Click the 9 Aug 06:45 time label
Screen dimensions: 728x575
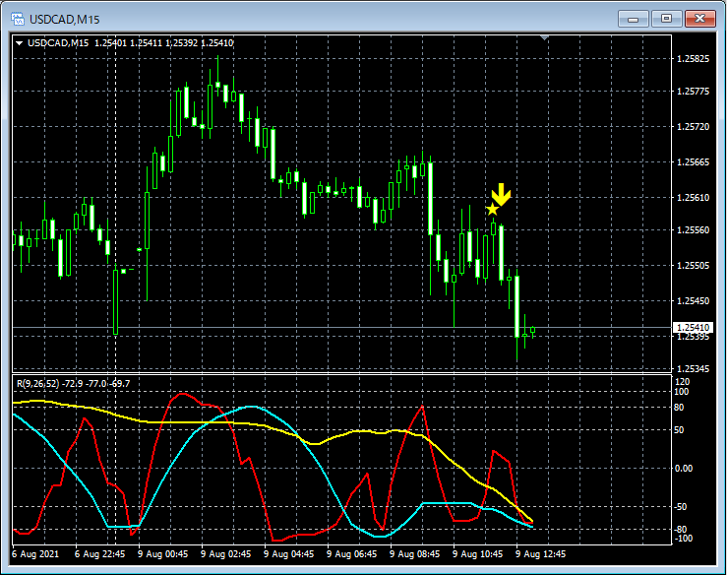[x=351, y=554]
